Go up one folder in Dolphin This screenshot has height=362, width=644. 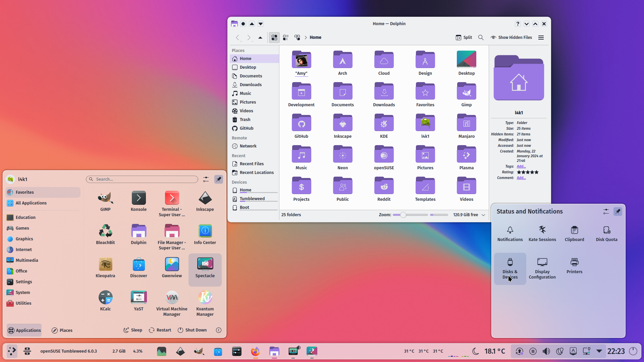pos(260,38)
